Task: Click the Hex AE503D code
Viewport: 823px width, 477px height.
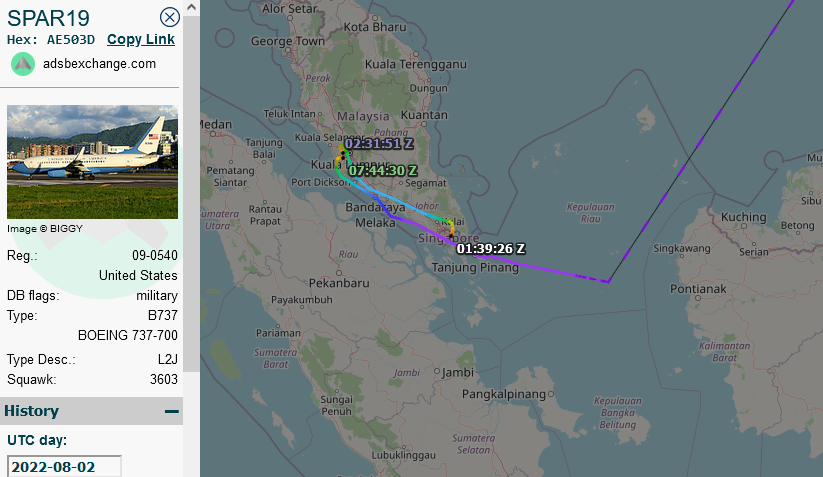Action: point(71,40)
